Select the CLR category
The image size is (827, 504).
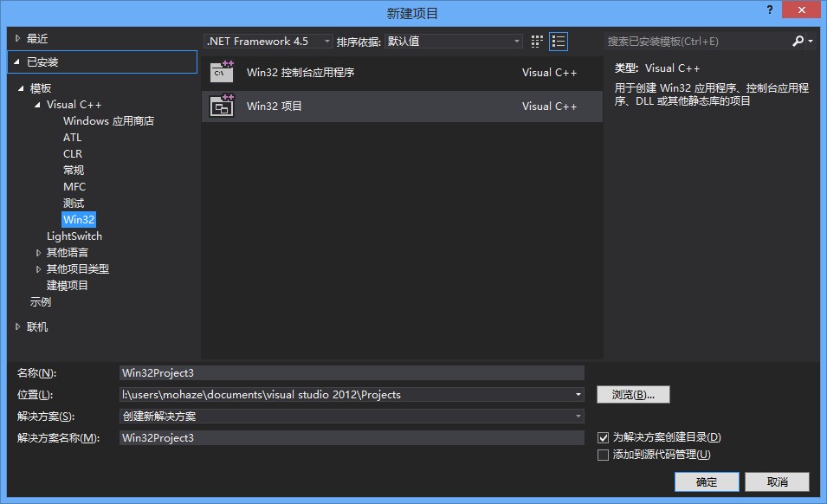[x=73, y=154]
